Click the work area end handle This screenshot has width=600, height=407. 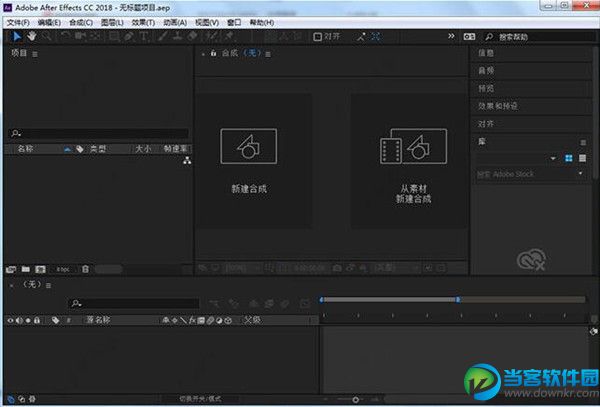(x=458, y=300)
